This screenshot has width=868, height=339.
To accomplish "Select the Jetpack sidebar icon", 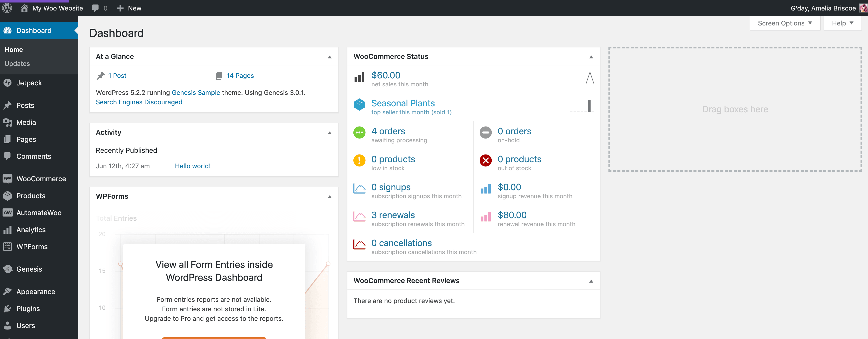I will tap(8, 83).
